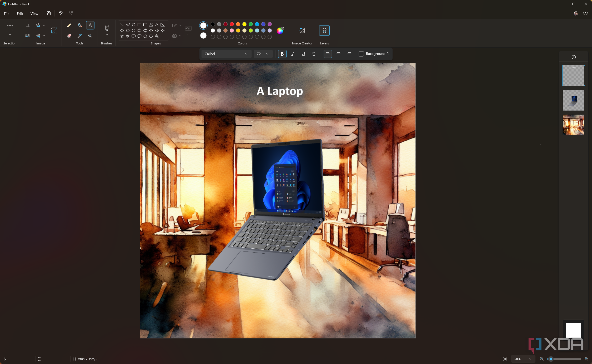Expand the shape fill options chevron
The width and height of the screenshot is (592, 364).
(x=180, y=36)
